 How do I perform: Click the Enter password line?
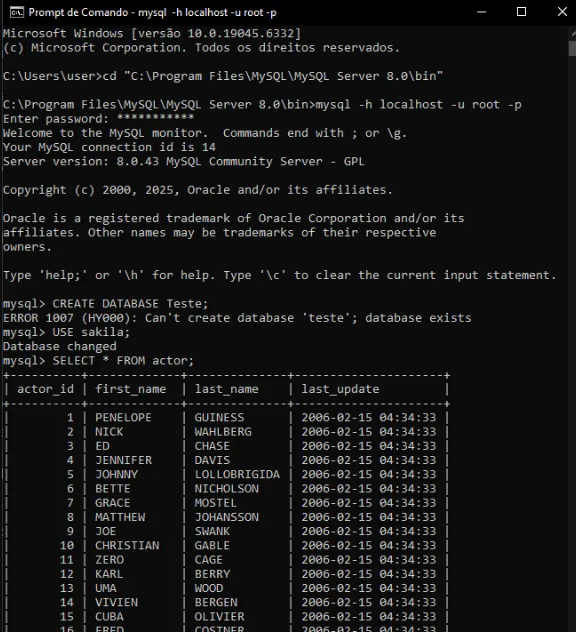(x=98, y=119)
